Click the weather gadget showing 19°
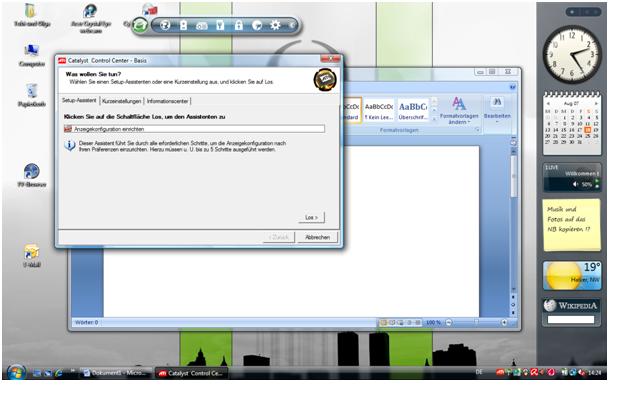Viewport: 640px width, 400px height. coord(571,276)
